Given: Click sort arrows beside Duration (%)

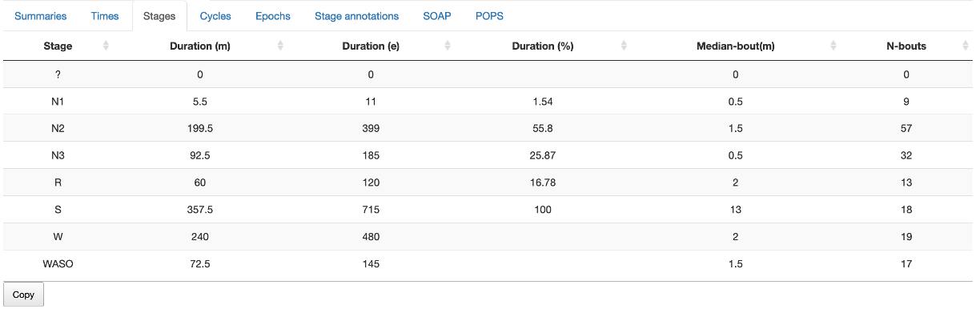Looking at the screenshot, I should [x=624, y=46].
